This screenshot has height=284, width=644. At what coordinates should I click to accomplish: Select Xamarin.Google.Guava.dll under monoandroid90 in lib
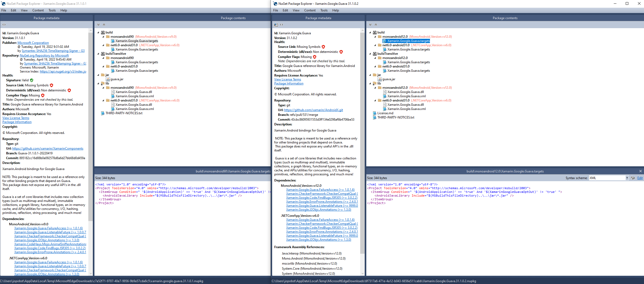[134, 92]
